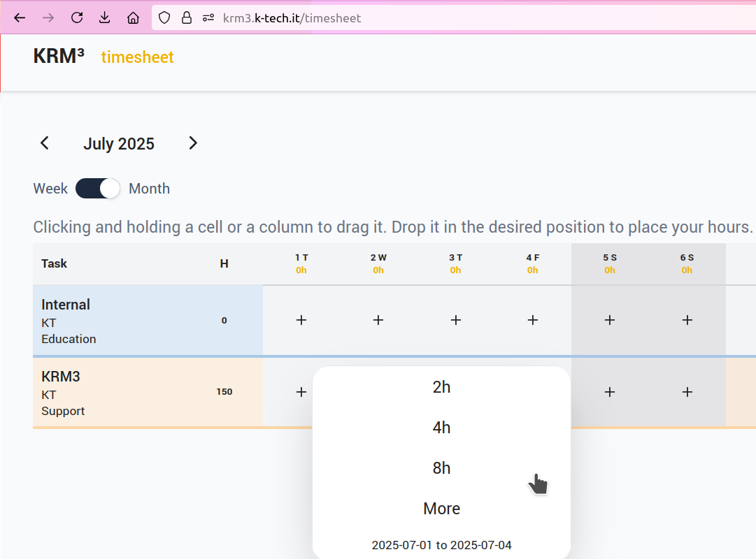
Task: Click plus in KRM3 row for 6 S
Action: pos(687,392)
